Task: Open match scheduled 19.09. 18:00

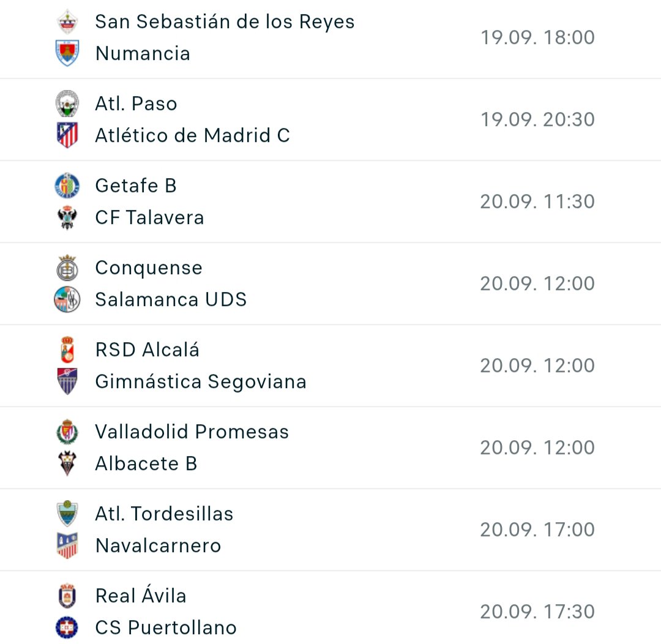Action: tap(330, 38)
